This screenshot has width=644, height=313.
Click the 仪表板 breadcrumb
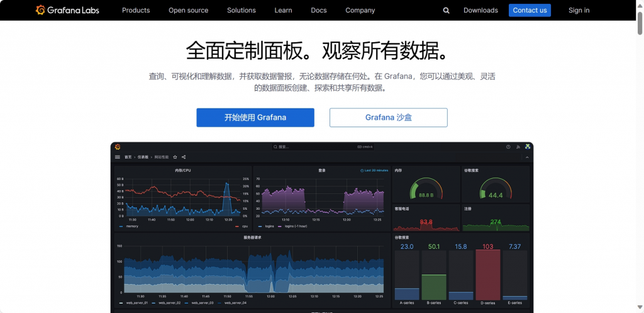click(x=143, y=157)
